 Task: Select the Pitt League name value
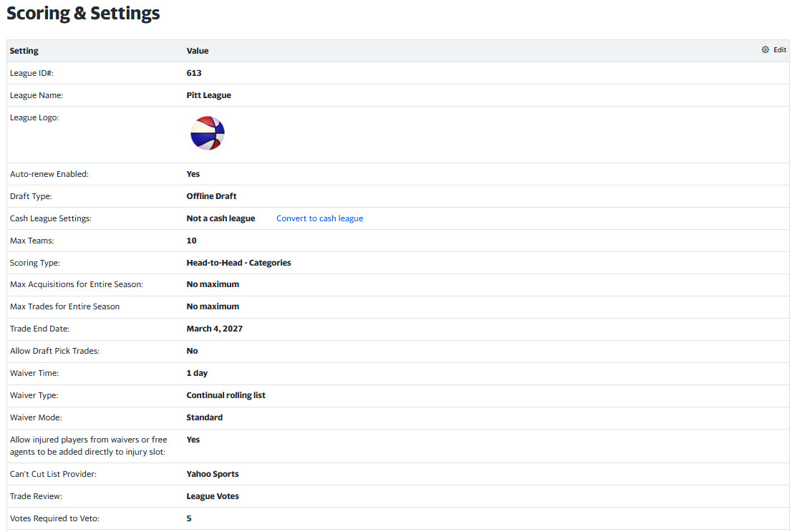(208, 95)
